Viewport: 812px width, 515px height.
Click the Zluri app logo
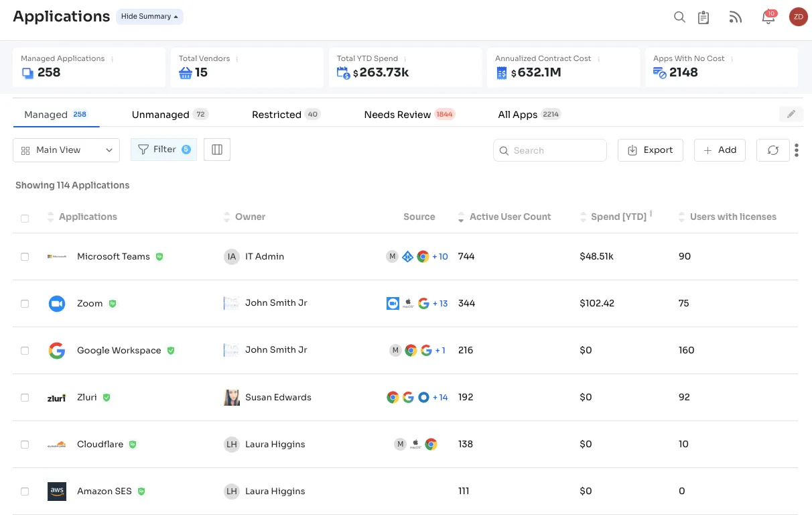[x=57, y=398]
